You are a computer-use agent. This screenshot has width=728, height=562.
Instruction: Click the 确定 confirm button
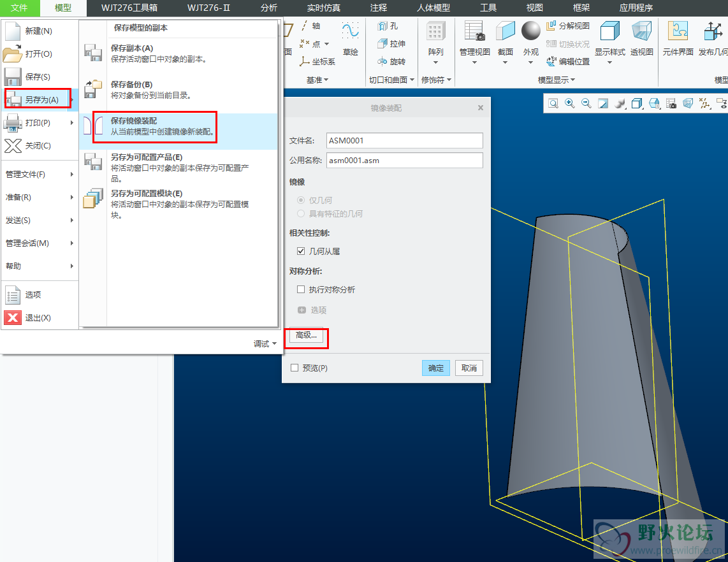436,368
